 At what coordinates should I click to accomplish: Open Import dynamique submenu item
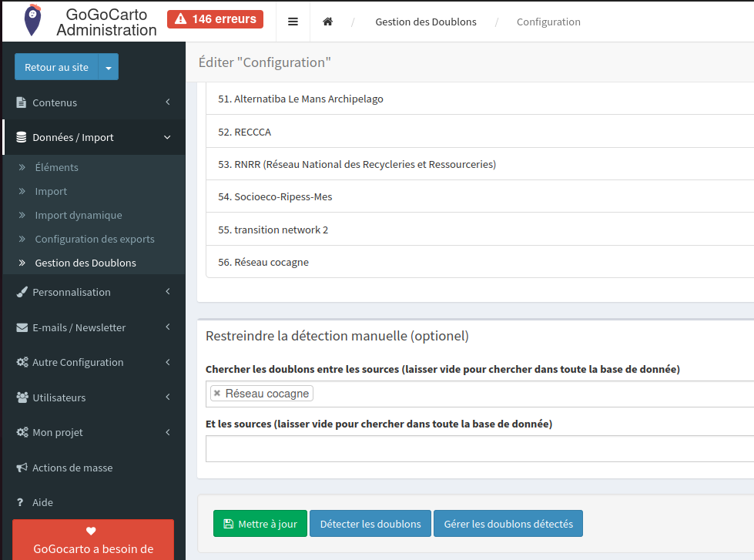pos(79,215)
